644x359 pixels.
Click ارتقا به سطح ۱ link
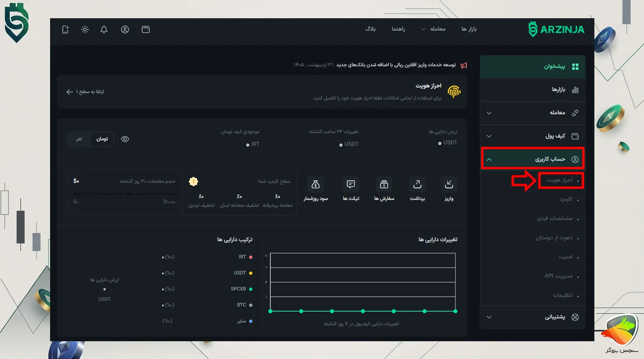coord(85,92)
